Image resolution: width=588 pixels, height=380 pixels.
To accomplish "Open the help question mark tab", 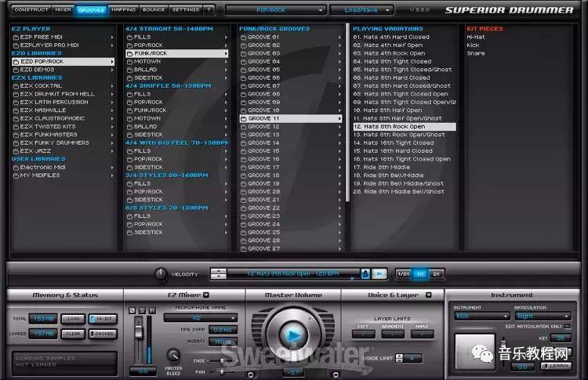I will pos(209,9).
